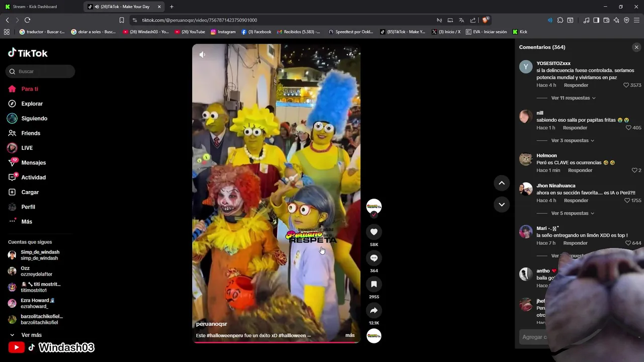Open Brave Wallet icon
Image resolution: width=644 pixels, height=362 pixels.
(x=606, y=20)
